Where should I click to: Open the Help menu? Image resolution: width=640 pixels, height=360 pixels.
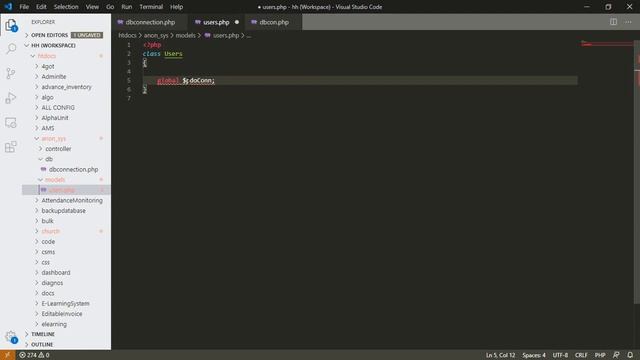(x=176, y=7)
